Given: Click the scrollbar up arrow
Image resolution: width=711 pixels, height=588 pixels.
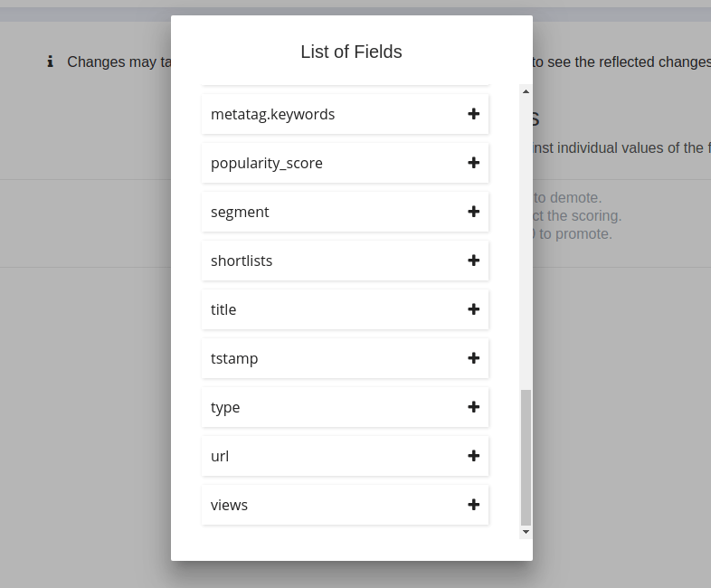Looking at the screenshot, I should [526, 90].
